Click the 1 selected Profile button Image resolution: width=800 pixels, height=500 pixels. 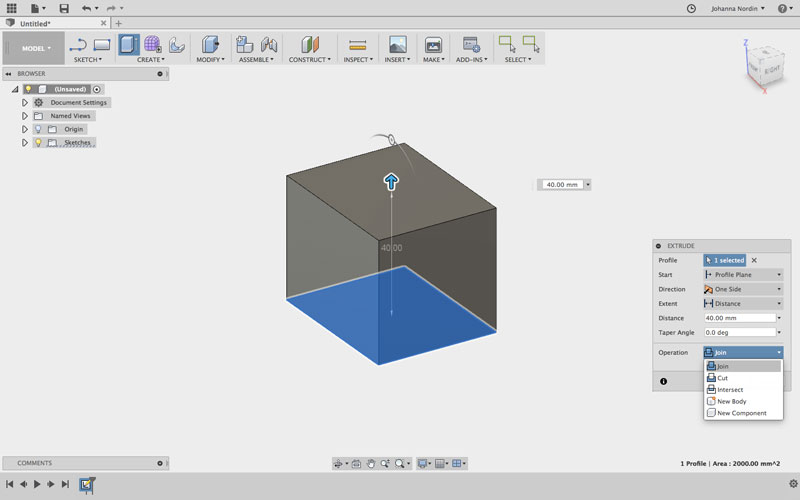[x=724, y=260]
